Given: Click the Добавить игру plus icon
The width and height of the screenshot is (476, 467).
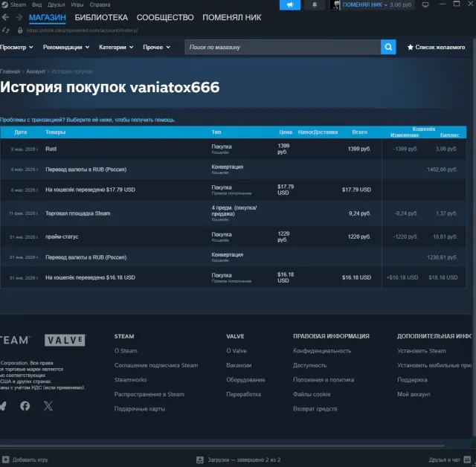Looking at the screenshot, I should 6,460.
